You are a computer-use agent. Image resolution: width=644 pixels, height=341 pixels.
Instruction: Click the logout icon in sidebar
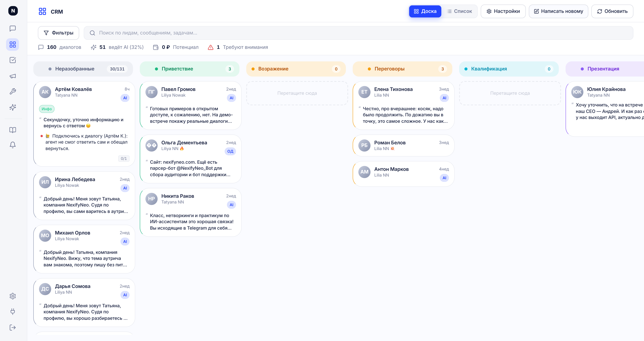13,328
